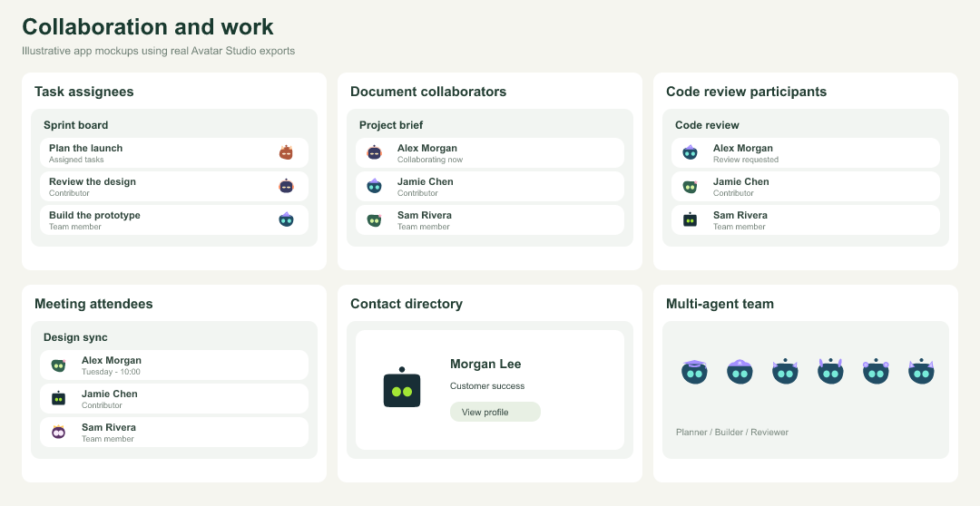Click the Morgan Lee name
This screenshot has width=980, height=506.
point(485,365)
